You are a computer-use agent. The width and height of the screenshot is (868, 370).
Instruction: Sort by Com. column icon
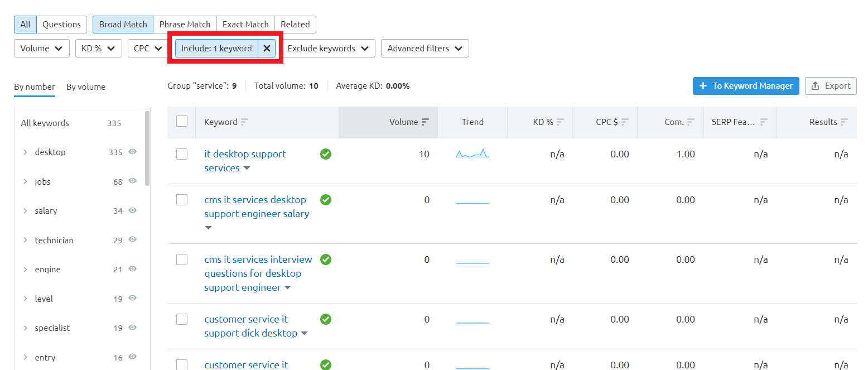(691, 122)
